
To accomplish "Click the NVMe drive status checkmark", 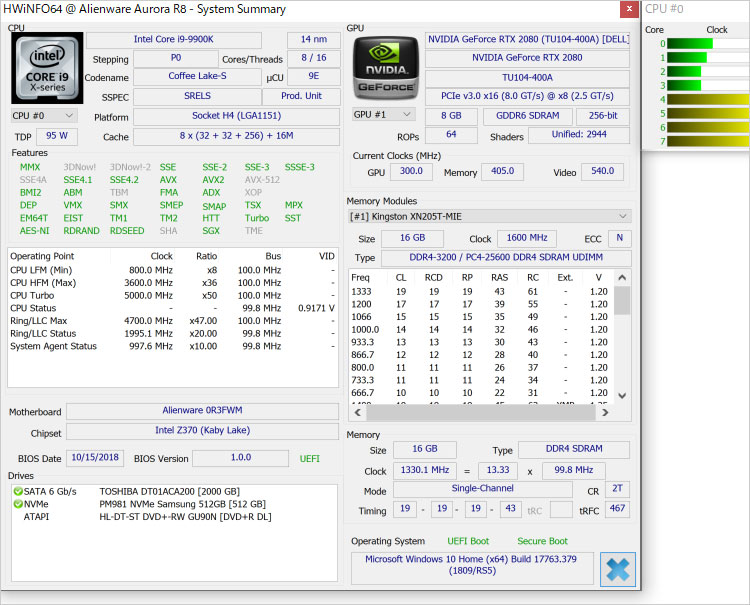I will pyautogui.click(x=18, y=504).
